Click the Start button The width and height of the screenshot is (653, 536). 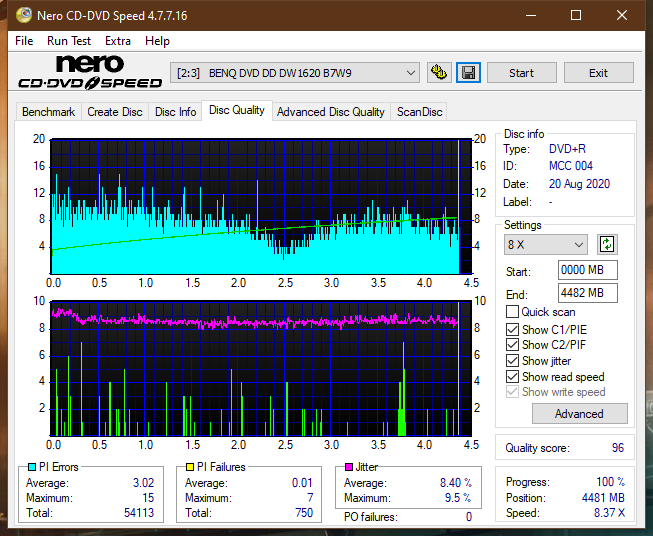521,73
